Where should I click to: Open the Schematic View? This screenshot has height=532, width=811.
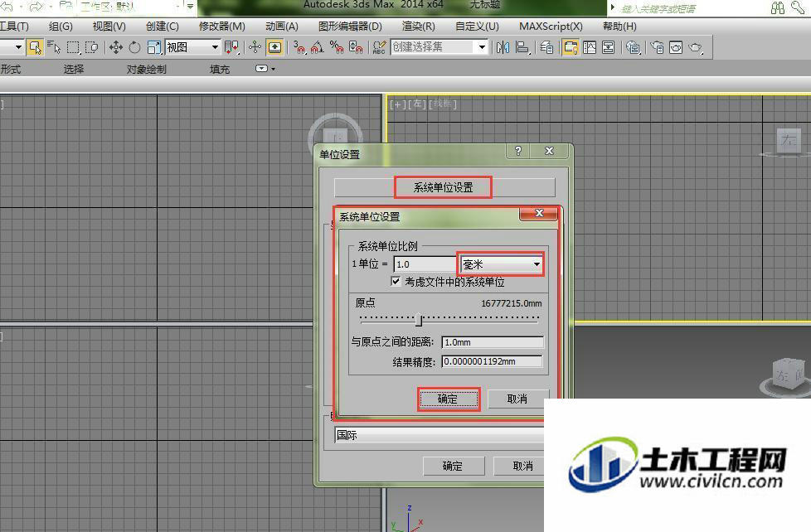tap(609, 47)
